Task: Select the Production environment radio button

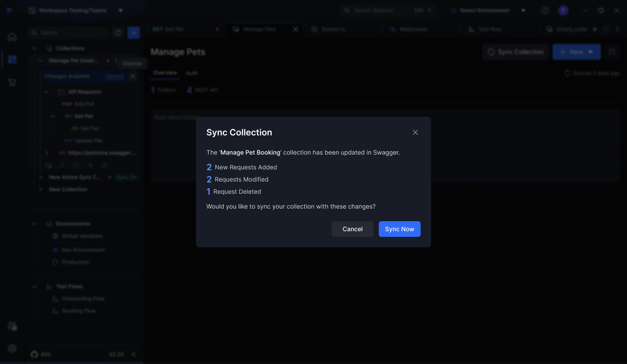Action: 55,262
